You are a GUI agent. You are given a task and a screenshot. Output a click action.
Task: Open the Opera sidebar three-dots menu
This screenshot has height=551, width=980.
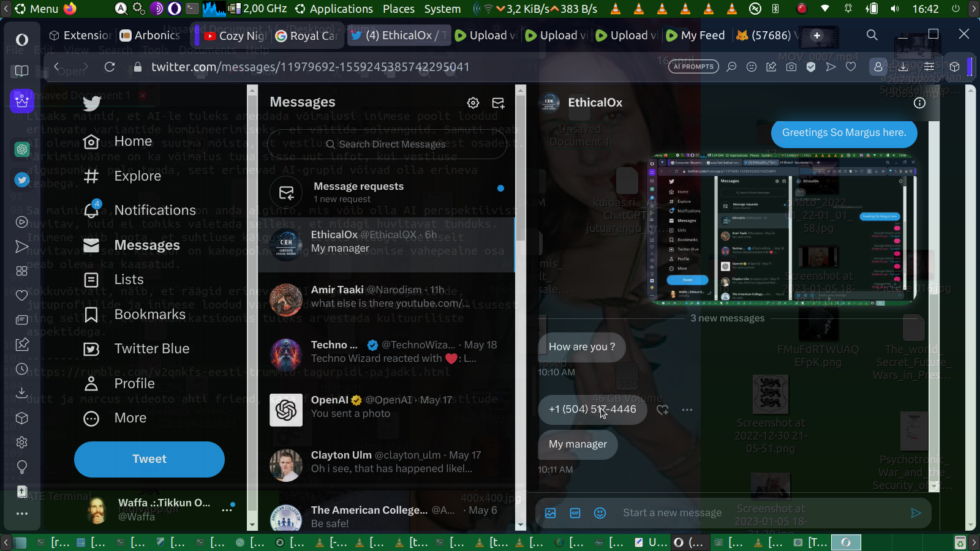(22, 514)
